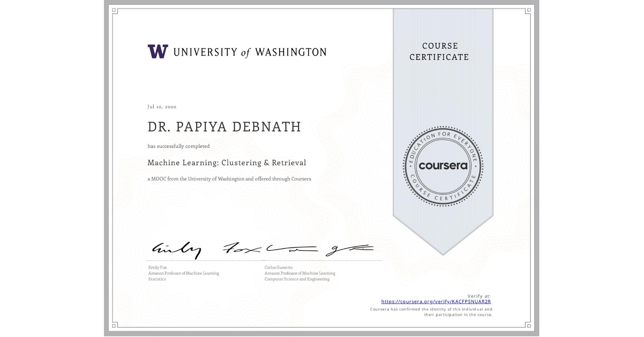Open the verification link coursera.org/verify/KACFPSNUAR2R
644x337 pixels.
(x=436, y=301)
